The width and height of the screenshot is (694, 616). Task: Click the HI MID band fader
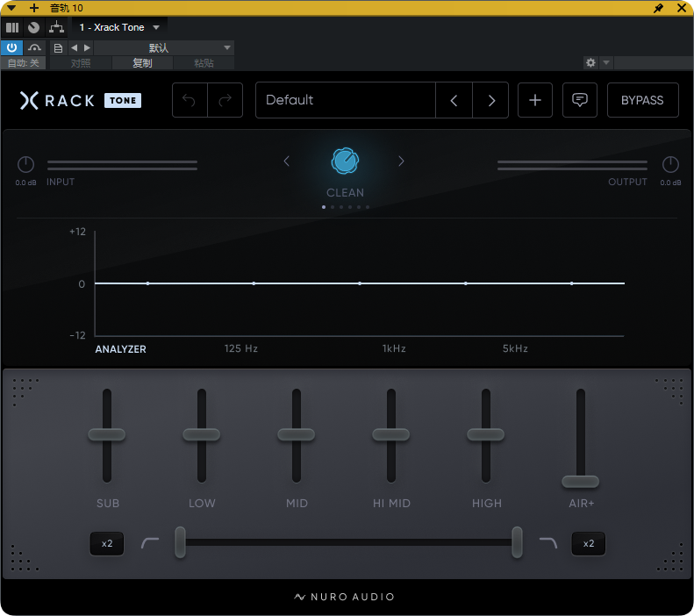[390, 434]
